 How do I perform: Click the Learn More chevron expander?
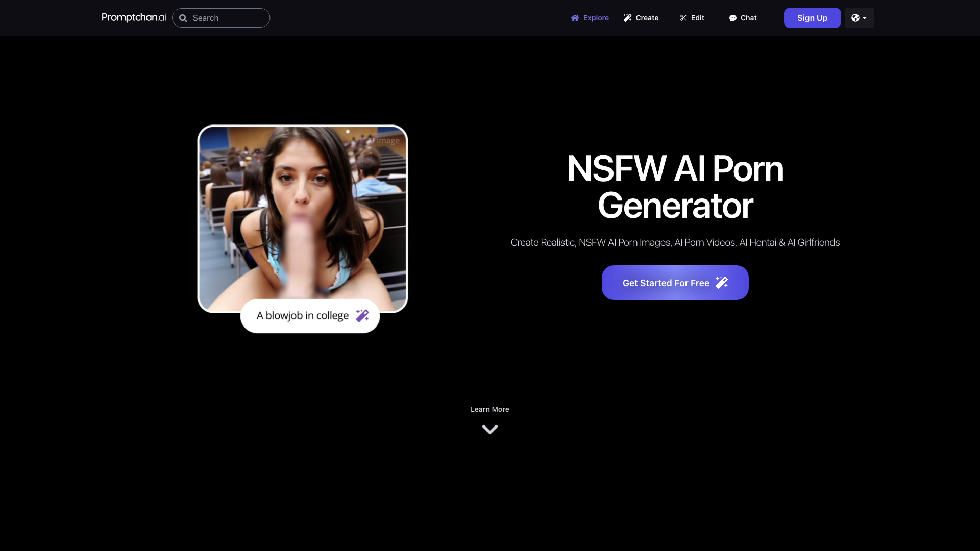coord(490,429)
